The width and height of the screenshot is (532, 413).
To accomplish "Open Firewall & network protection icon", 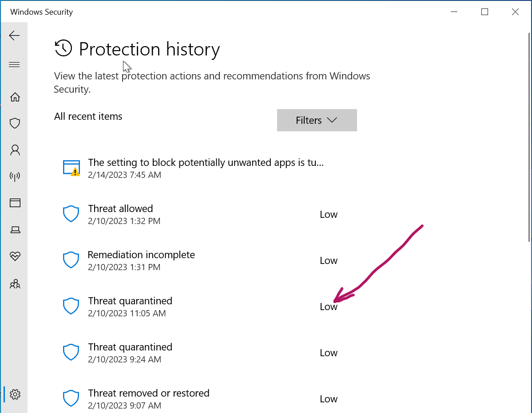I will tap(15, 177).
